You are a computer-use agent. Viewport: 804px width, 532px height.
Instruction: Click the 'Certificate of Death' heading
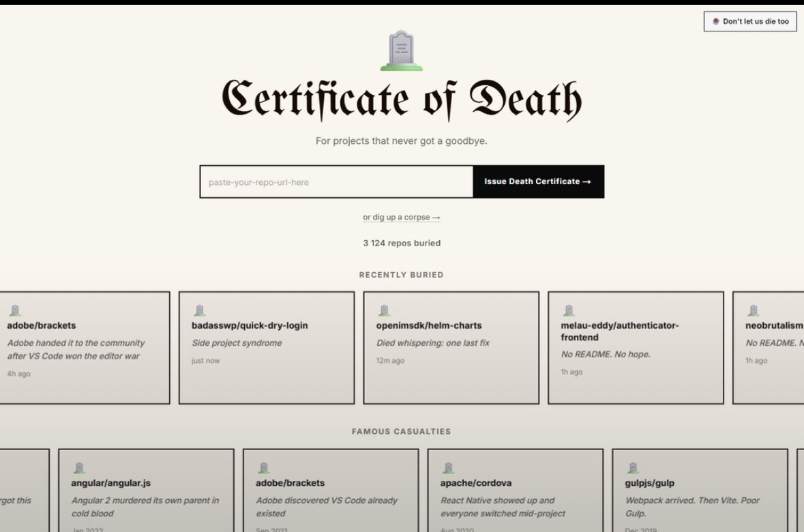402,100
